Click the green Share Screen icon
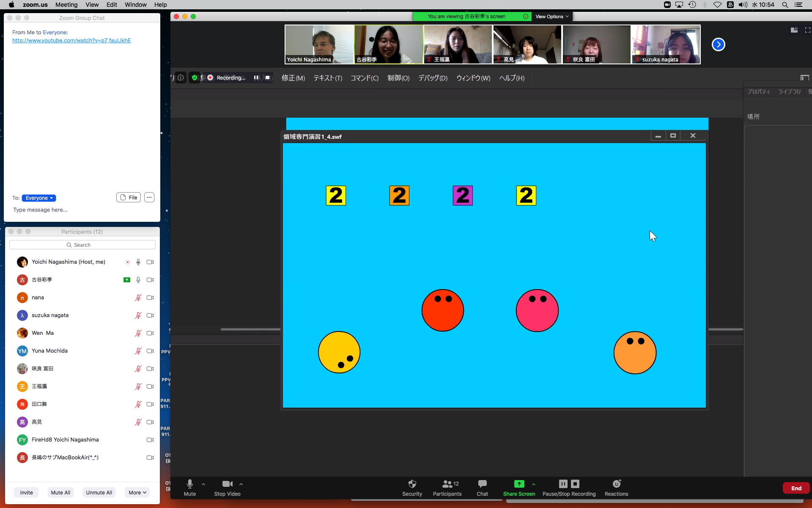The width and height of the screenshot is (812, 508). 519,484
